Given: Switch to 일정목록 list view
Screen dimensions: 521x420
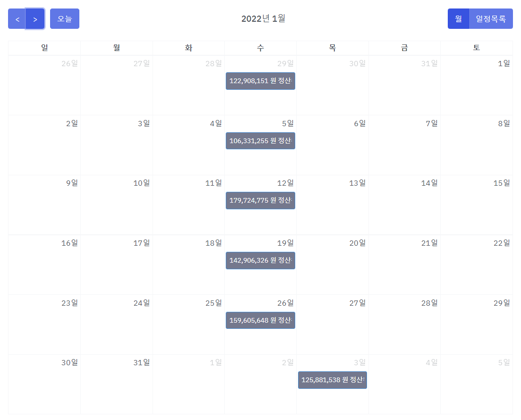Looking at the screenshot, I should point(491,19).
